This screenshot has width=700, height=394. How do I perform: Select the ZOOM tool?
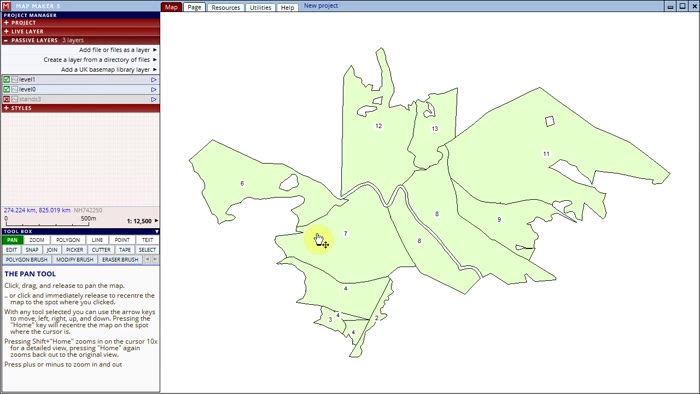click(x=37, y=240)
